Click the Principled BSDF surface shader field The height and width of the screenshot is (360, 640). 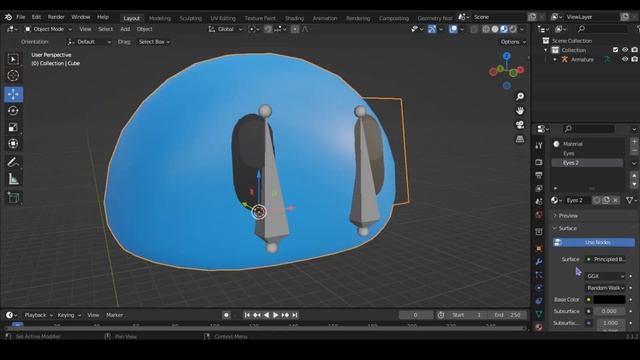(605, 260)
